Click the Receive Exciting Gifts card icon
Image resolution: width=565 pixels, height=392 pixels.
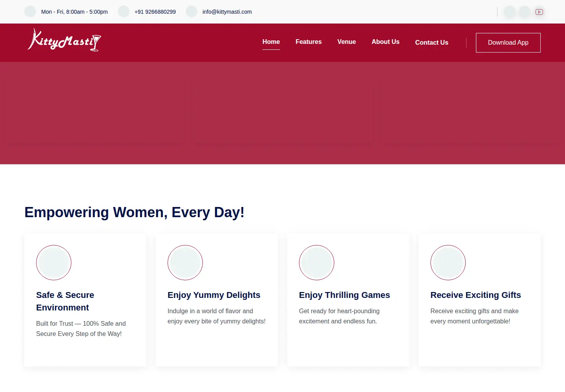[x=448, y=263]
